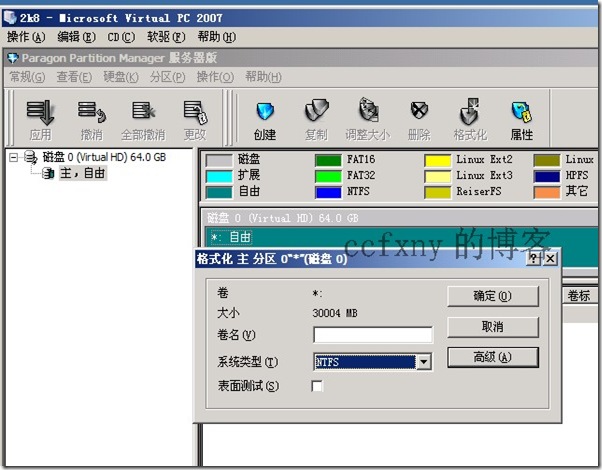Open the Virtual PC 操作(A) menu
This screenshot has height=470, width=602.
point(26,37)
